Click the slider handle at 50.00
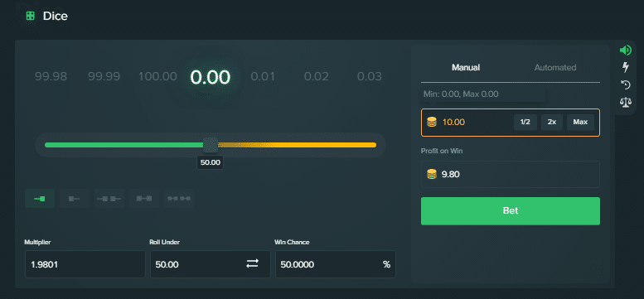The image size is (644, 299). 211,145
